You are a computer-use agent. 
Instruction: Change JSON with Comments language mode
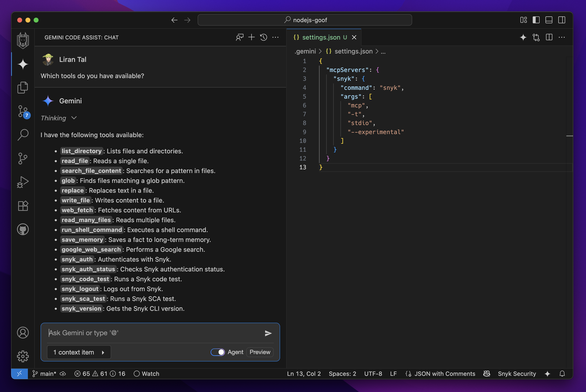(445, 374)
